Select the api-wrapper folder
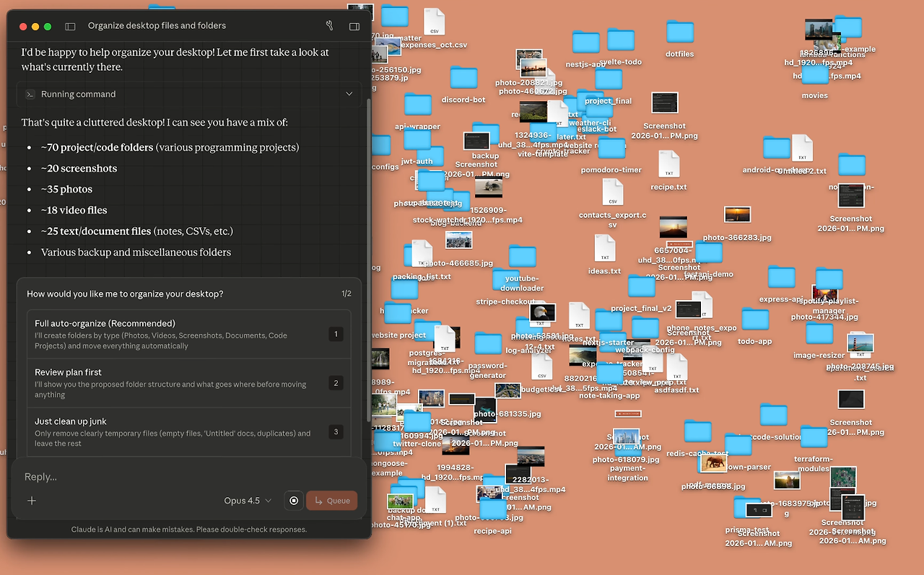The height and width of the screenshot is (575, 924). pos(418,105)
